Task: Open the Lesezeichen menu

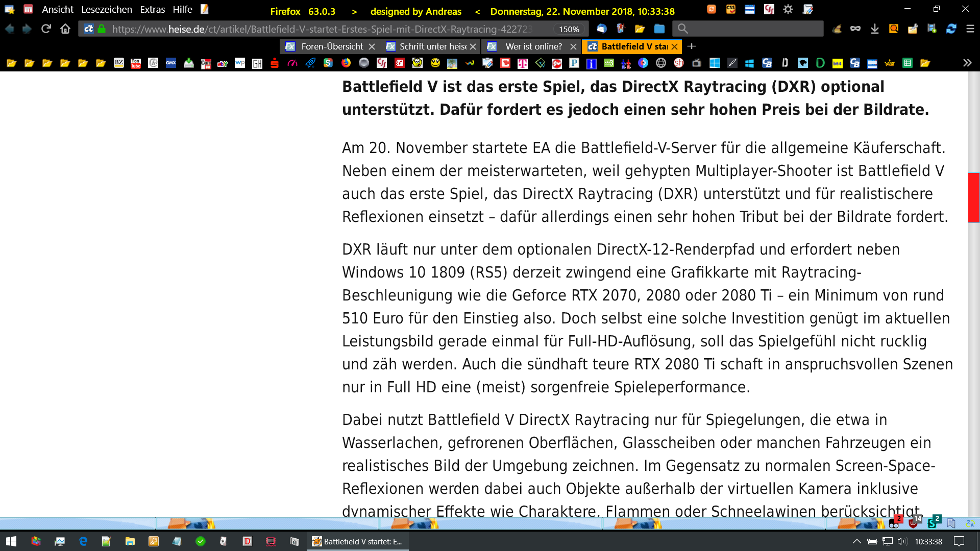Action: tap(106, 10)
